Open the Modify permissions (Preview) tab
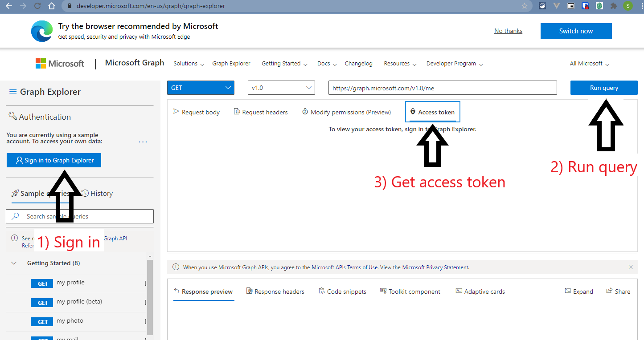 tap(346, 112)
